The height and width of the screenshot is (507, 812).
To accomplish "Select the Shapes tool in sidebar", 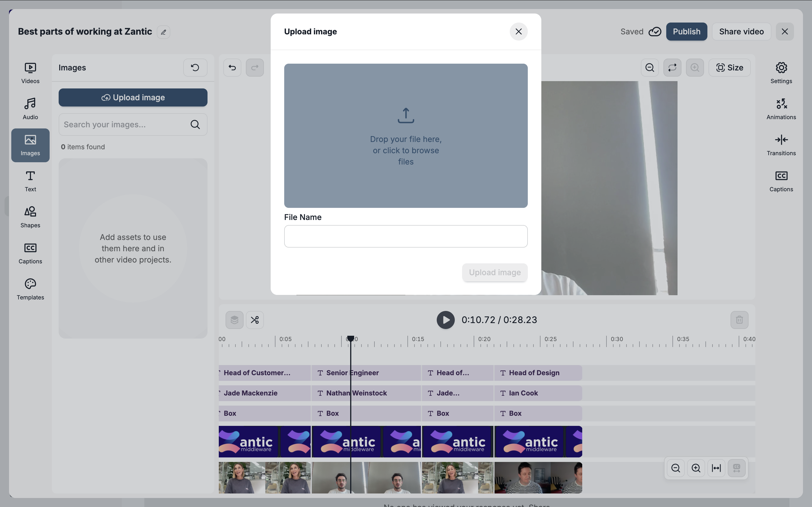I will pyautogui.click(x=30, y=217).
